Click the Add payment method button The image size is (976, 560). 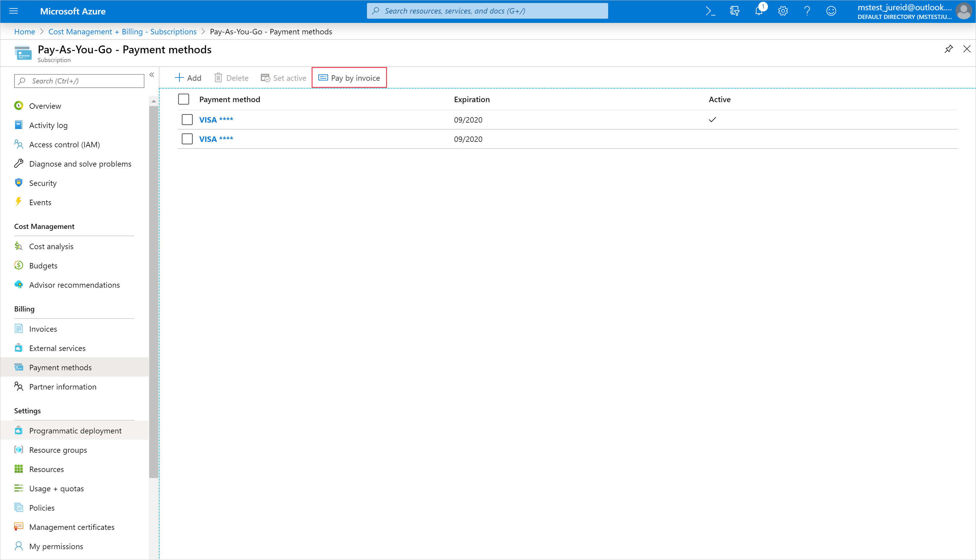pos(188,78)
